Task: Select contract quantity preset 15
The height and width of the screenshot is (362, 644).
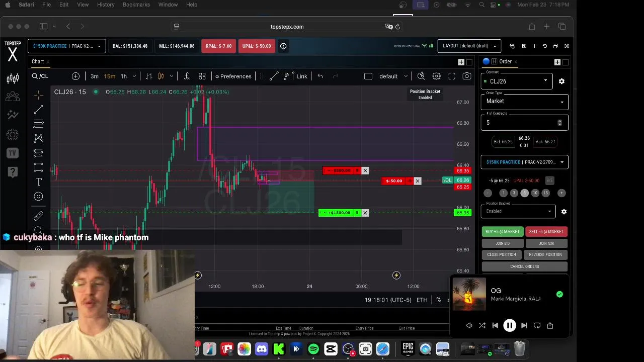Action: 545,193
